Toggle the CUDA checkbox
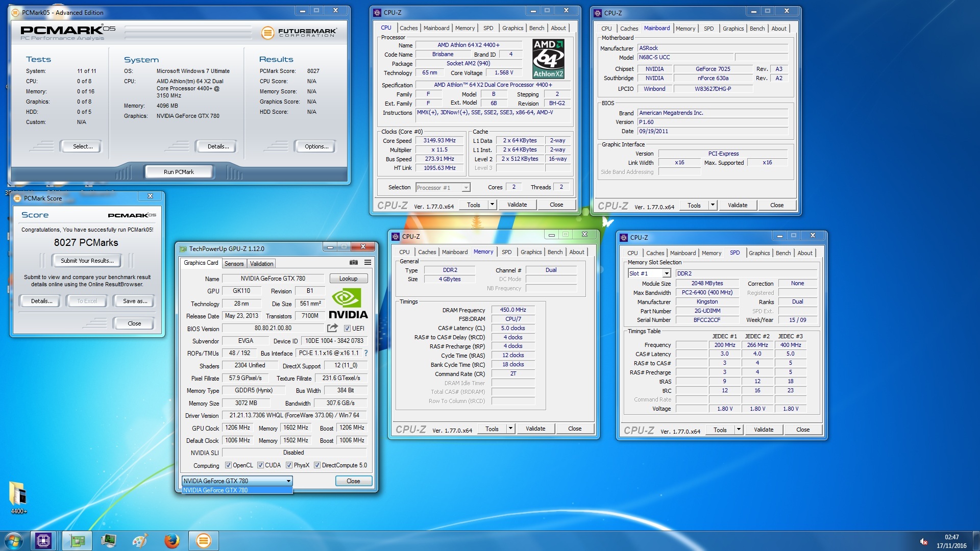Image resolution: width=980 pixels, height=551 pixels. [x=260, y=465]
